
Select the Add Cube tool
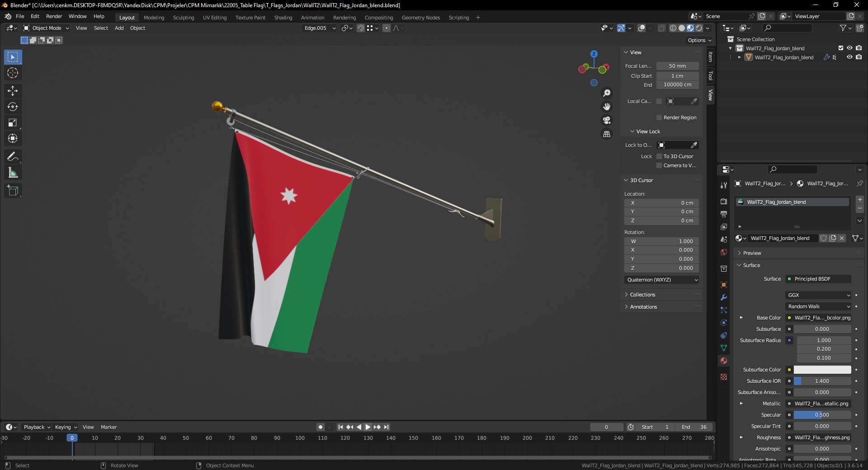tap(13, 191)
